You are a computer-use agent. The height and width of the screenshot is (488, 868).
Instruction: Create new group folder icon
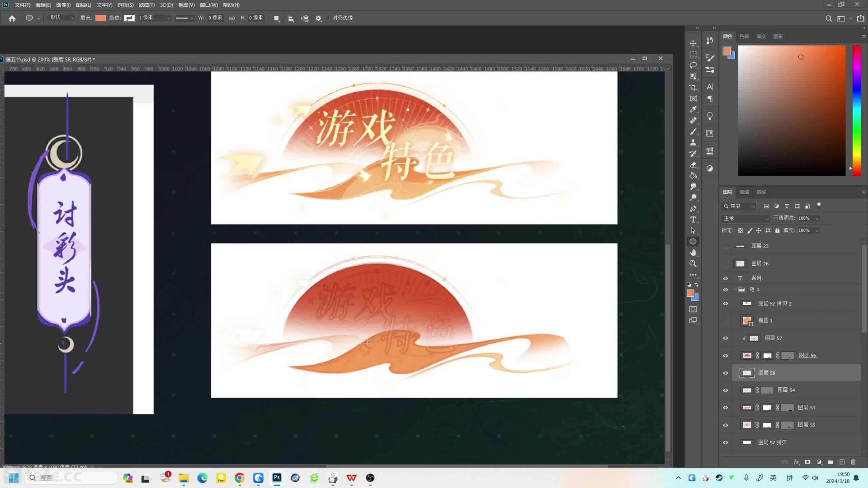pyautogui.click(x=830, y=462)
